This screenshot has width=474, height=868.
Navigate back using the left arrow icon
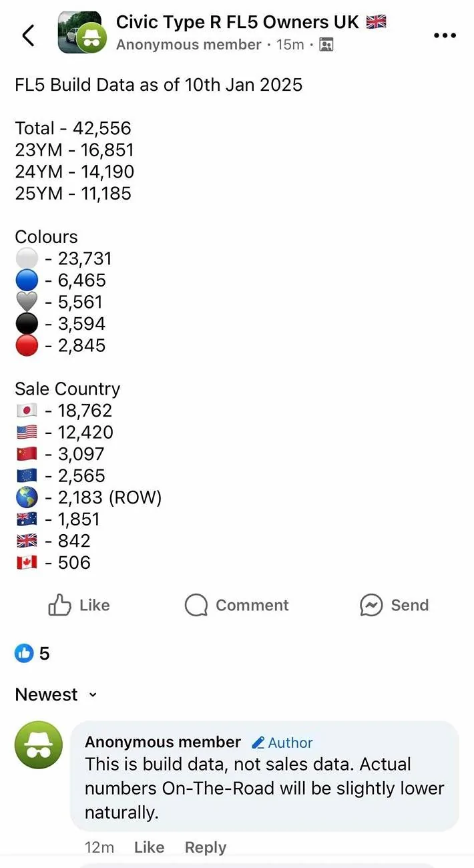(x=28, y=35)
